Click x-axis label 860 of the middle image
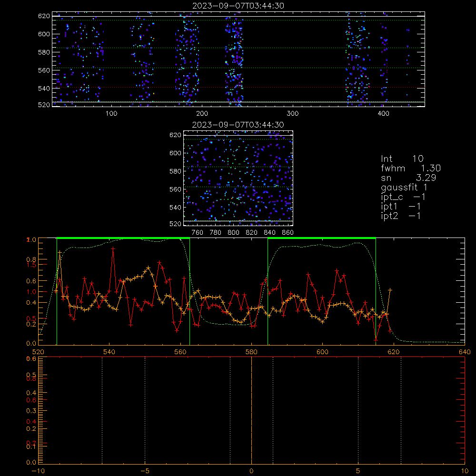The image size is (476, 476). pos(288,233)
